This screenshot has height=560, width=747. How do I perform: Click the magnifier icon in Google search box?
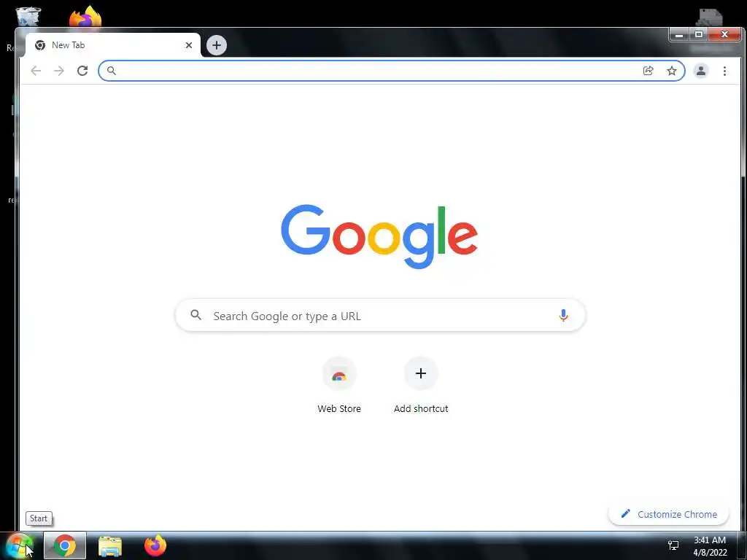tap(196, 315)
